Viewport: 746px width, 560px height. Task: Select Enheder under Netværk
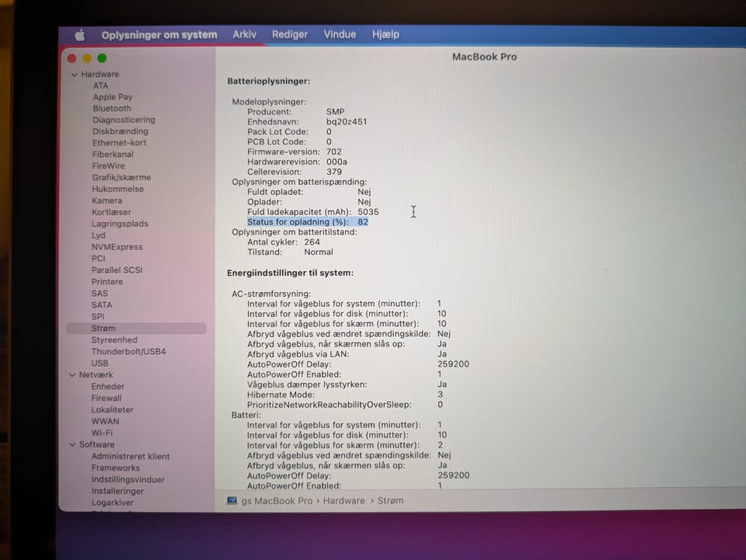(107, 387)
